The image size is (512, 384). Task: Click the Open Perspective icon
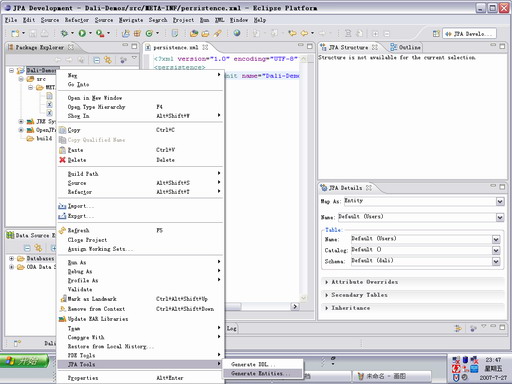click(x=436, y=34)
